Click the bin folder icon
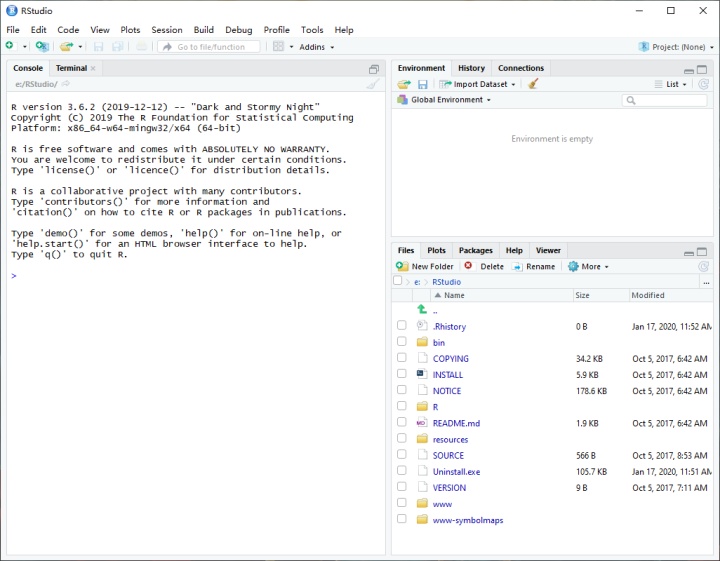This screenshot has width=720, height=561. [422, 342]
